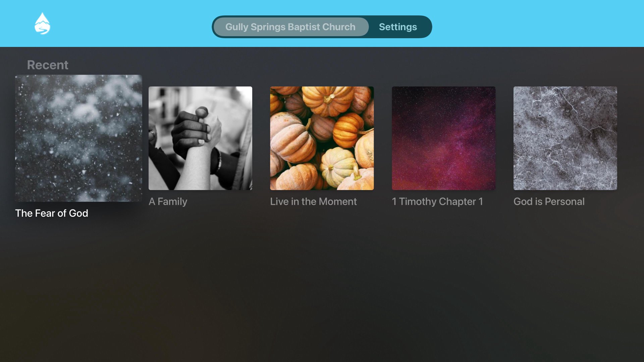Click the Recent section heading
The width and height of the screenshot is (644, 362).
click(x=48, y=65)
